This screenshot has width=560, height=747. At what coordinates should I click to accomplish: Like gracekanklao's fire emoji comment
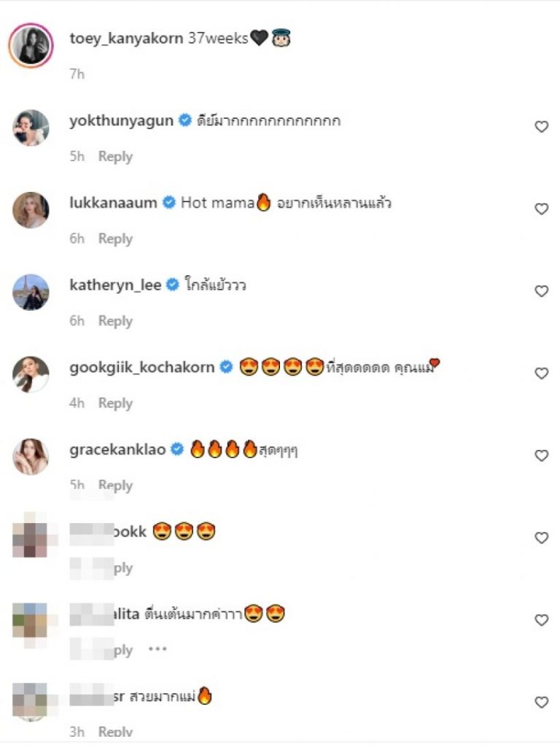[x=541, y=456]
